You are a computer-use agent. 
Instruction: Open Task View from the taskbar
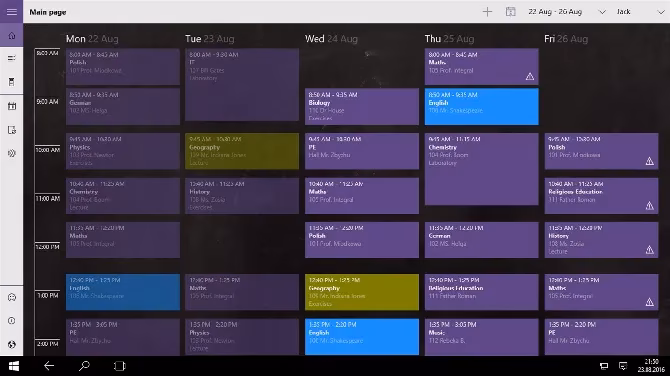pyautogui.click(x=120, y=366)
